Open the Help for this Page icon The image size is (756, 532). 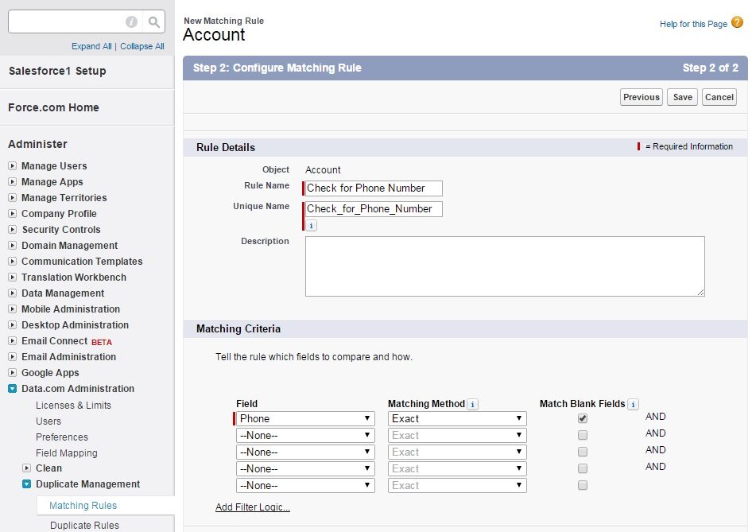click(x=737, y=23)
